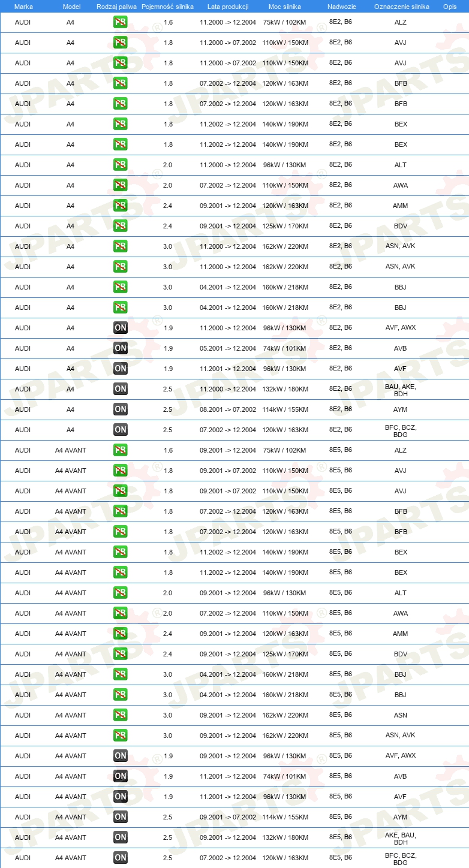Click diesel ON icon in A4 AVANT AYM row
The image size is (469, 868).
tap(121, 817)
